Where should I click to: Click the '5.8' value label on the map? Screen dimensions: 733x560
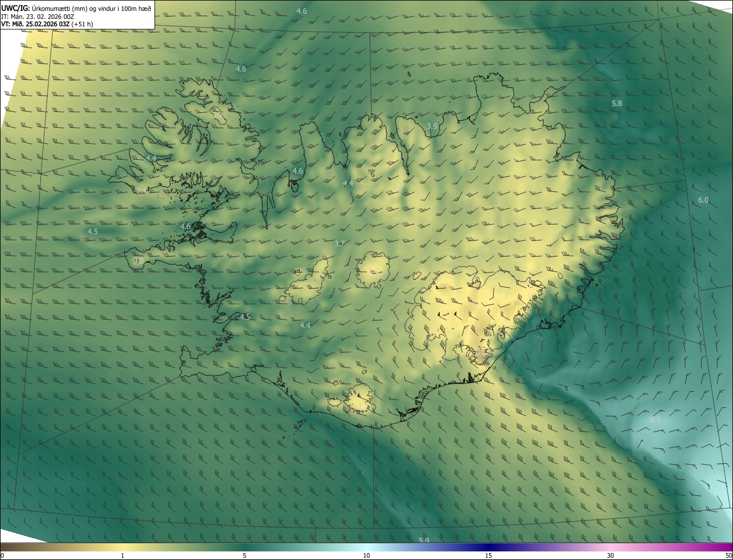pyautogui.click(x=617, y=103)
